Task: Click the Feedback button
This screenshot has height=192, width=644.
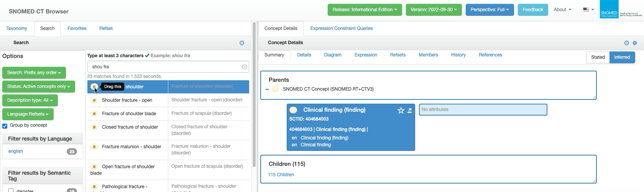Action: coord(533,10)
